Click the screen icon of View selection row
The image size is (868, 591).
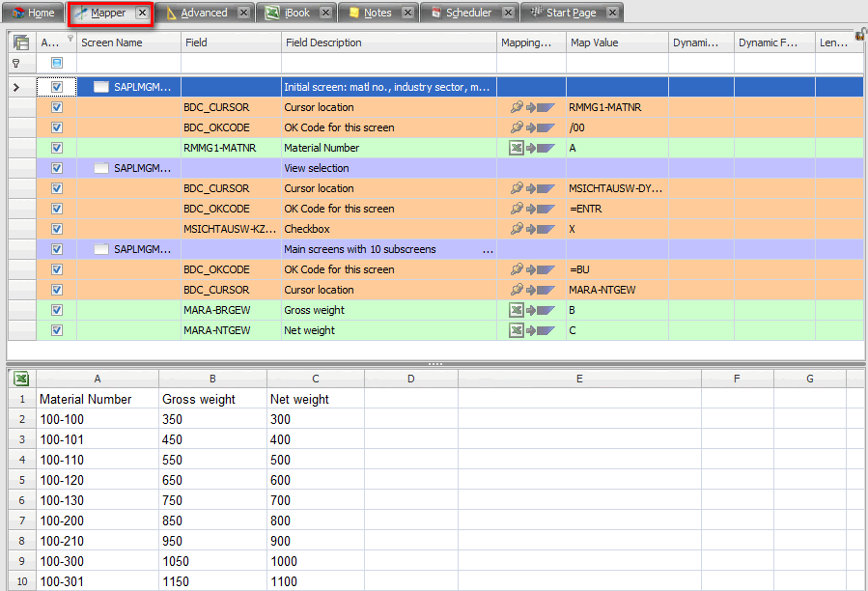click(101, 168)
